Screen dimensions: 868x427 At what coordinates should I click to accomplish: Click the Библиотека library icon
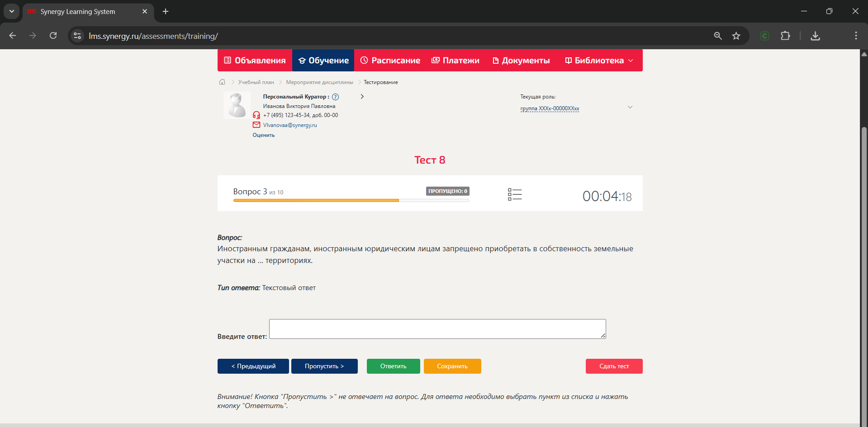568,60
